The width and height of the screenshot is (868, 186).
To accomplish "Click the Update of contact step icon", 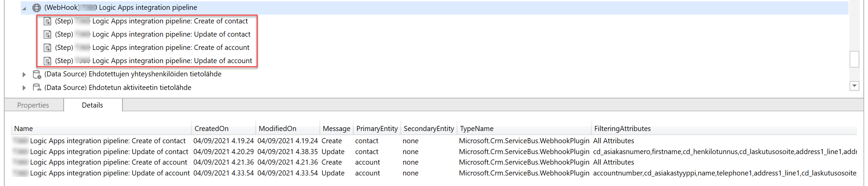I will click(x=47, y=34).
